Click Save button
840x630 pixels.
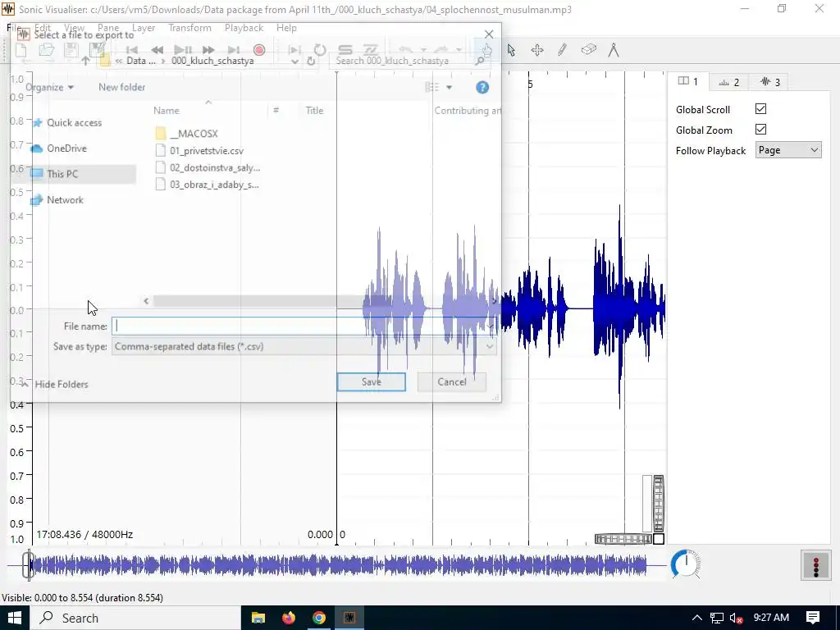[x=372, y=382]
